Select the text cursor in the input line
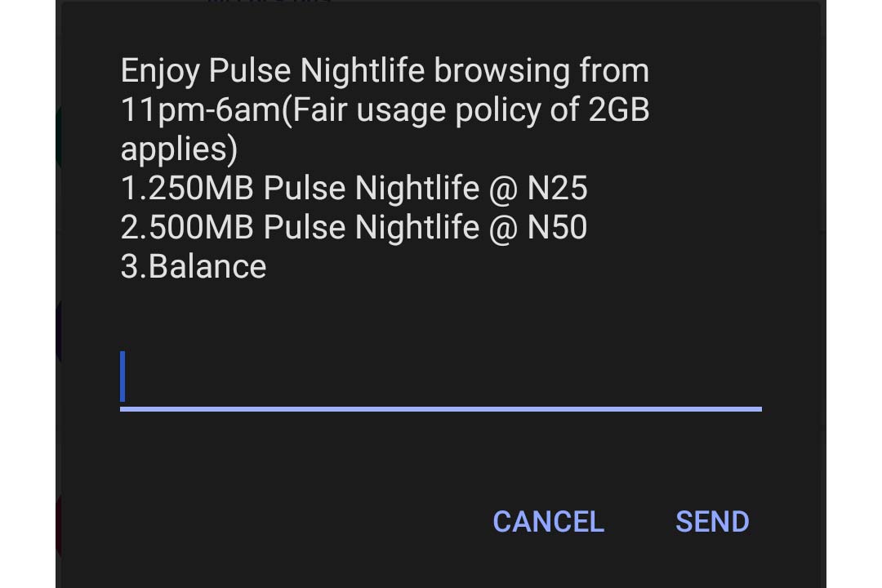The width and height of the screenshot is (882, 588). (122, 378)
